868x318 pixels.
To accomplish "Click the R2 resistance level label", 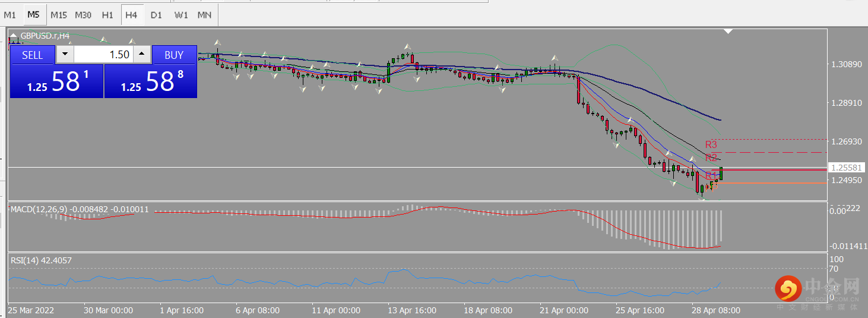I will (711, 158).
